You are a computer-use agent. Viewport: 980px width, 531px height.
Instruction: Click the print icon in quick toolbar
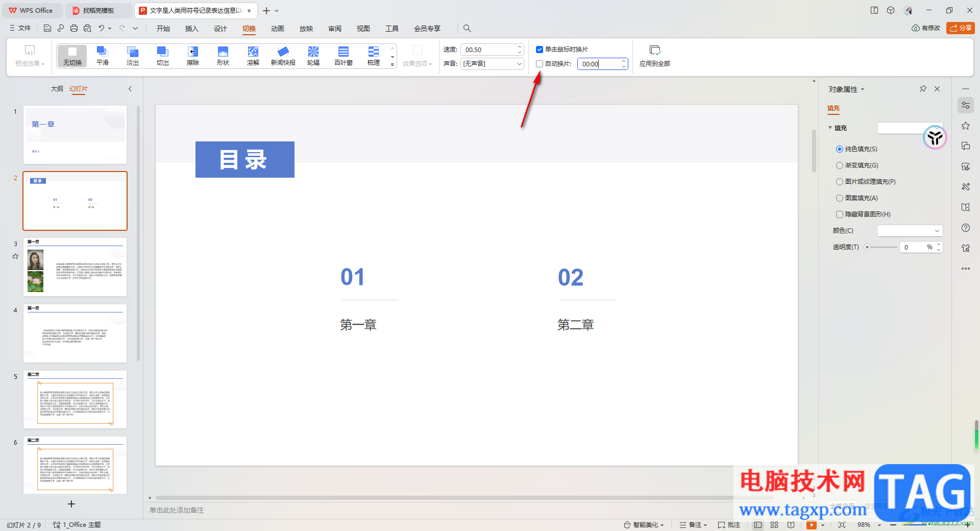click(74, 29)
